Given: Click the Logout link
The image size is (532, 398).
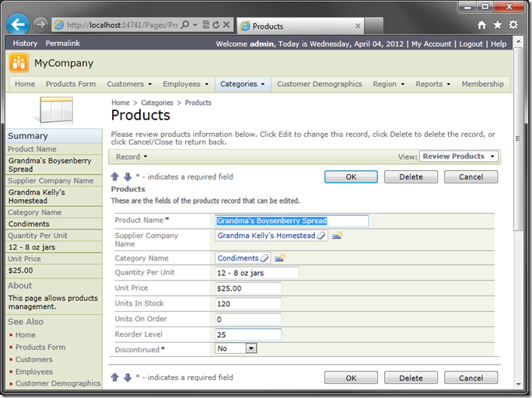Looking at the screenshot, I should coord(471,44).
